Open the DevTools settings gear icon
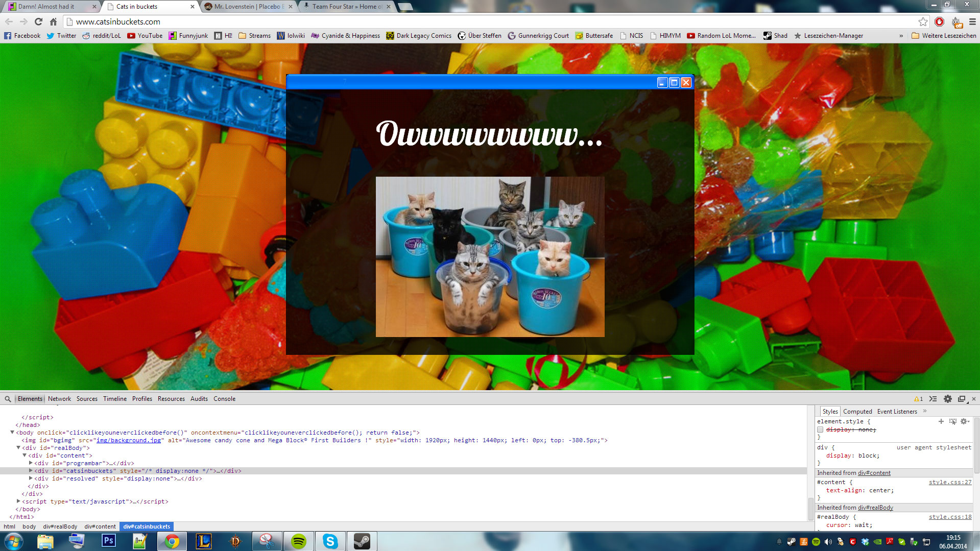The height and width of the screenshot is (551, 980). pos(948,399)
